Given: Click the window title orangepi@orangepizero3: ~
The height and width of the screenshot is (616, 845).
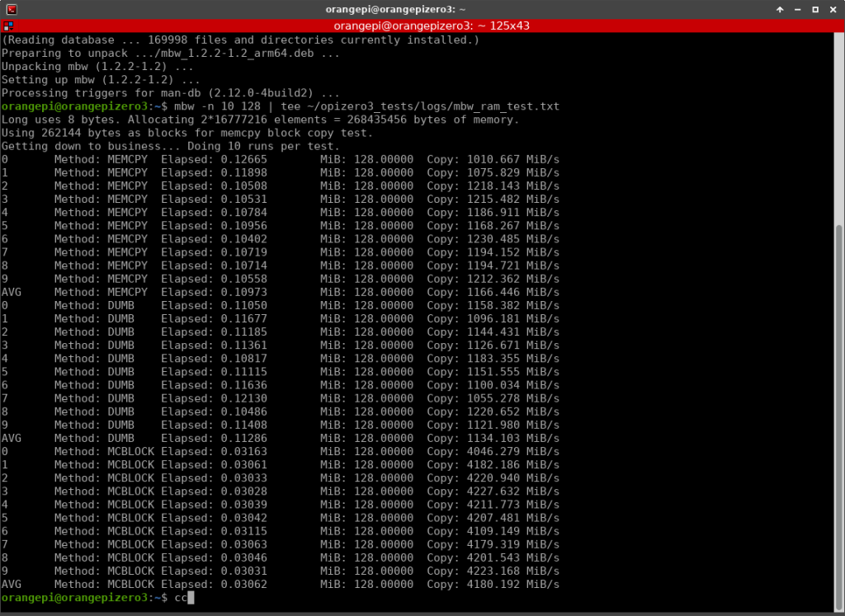Looking at the screenshot, I should tap(422, 9).
